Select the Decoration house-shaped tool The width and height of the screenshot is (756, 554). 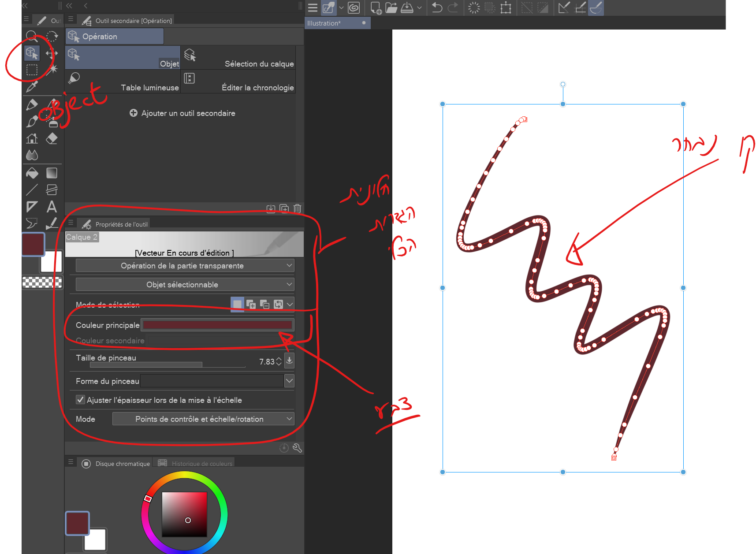pyautogui.click(x=32, y=138)
